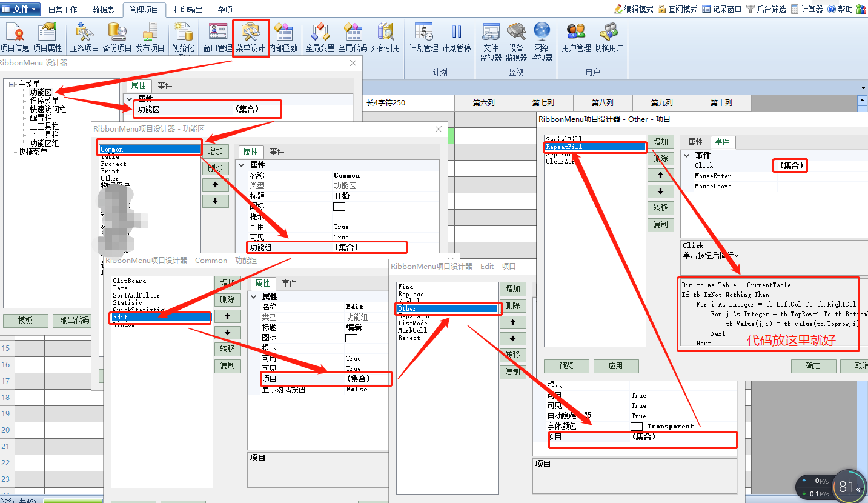This screenshot has height=503, width=868.
Task: Toggle 计划暂停 in the 计划 group
Action: click(x=456, y=38)
